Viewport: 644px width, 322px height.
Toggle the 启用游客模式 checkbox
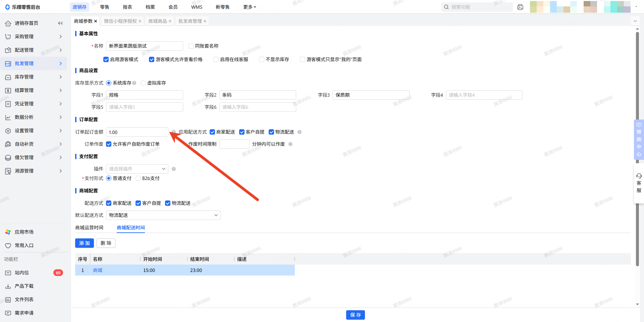click(106, 59)
